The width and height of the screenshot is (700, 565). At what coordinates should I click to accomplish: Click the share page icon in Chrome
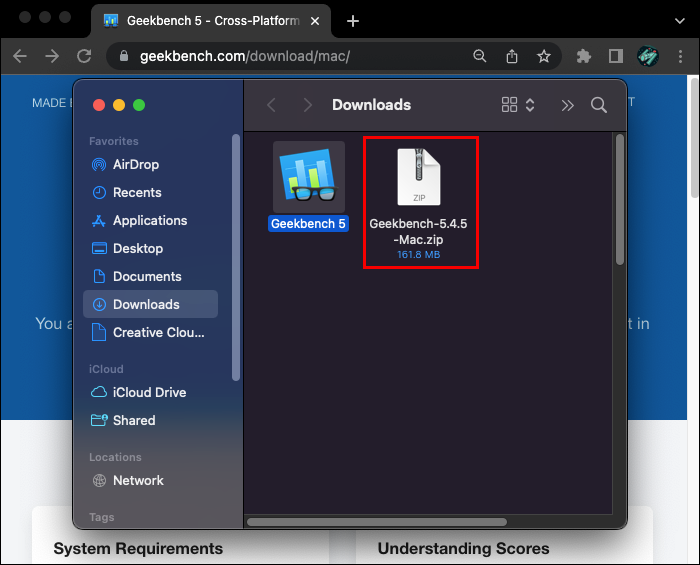tap(512, 56)
